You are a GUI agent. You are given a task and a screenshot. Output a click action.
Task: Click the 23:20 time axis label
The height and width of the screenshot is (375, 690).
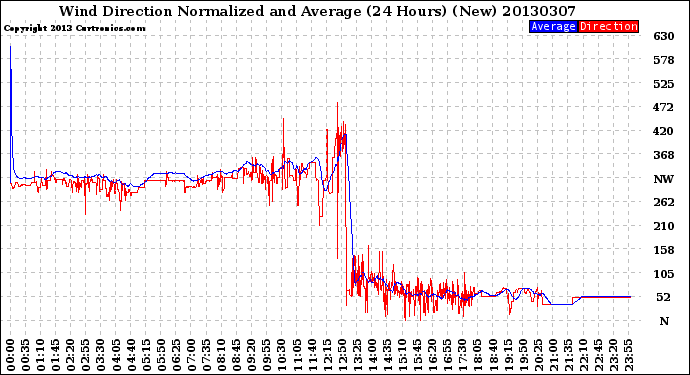tap(614, 355)
